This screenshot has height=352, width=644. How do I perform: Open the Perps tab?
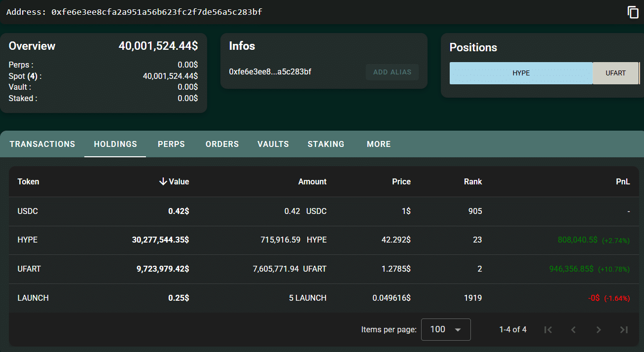click(x=171, y=144)
